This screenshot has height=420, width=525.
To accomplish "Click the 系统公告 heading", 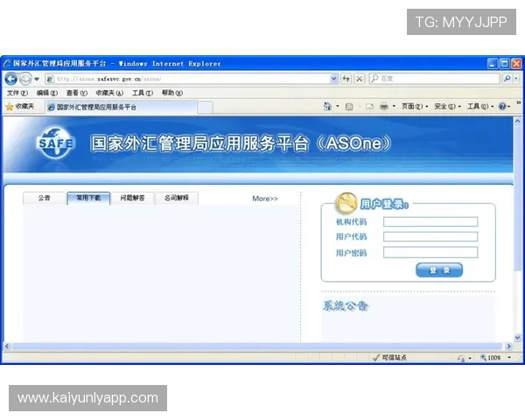I will pos(345,305).
